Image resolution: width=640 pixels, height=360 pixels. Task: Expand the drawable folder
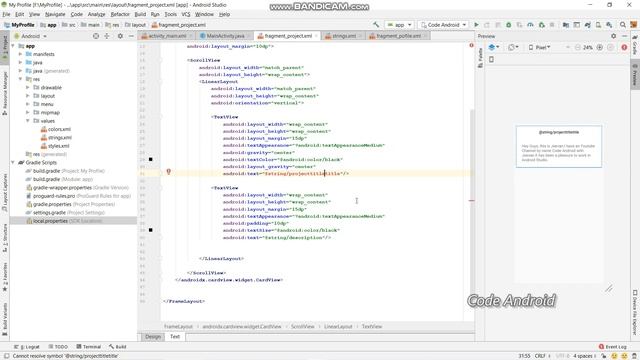click(x=28, y=87)
